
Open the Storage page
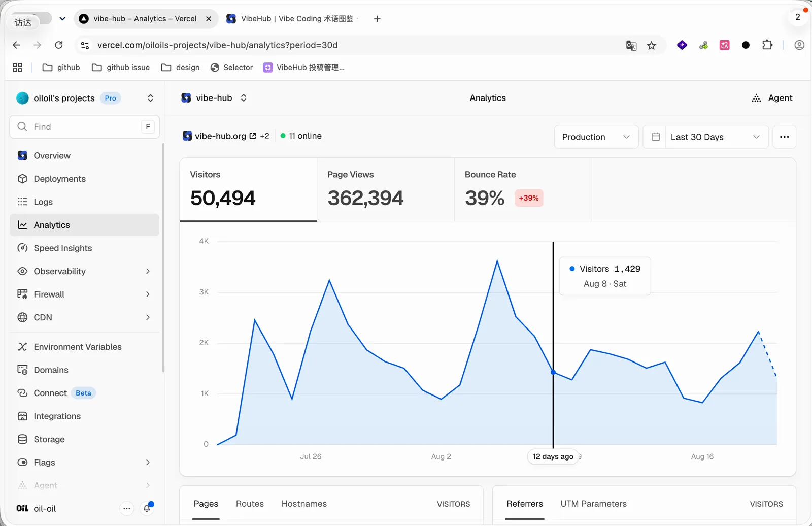[x=84, y=439]
